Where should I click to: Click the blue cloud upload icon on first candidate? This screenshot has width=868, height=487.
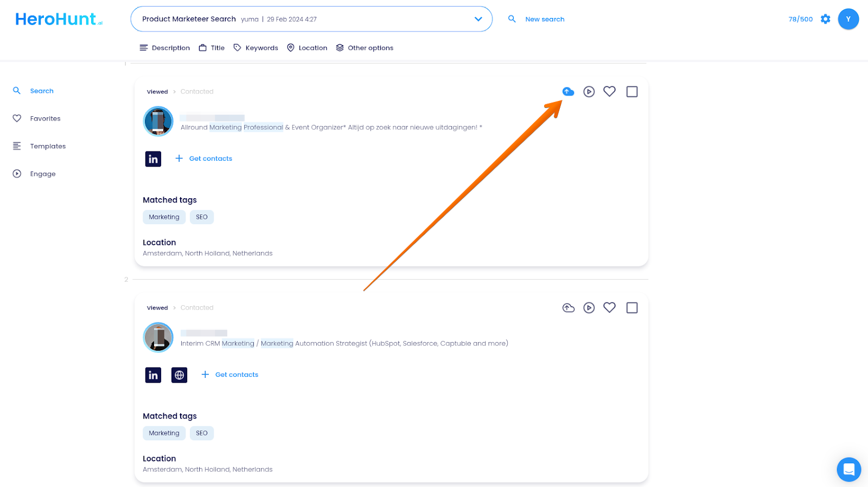point(568,92)
